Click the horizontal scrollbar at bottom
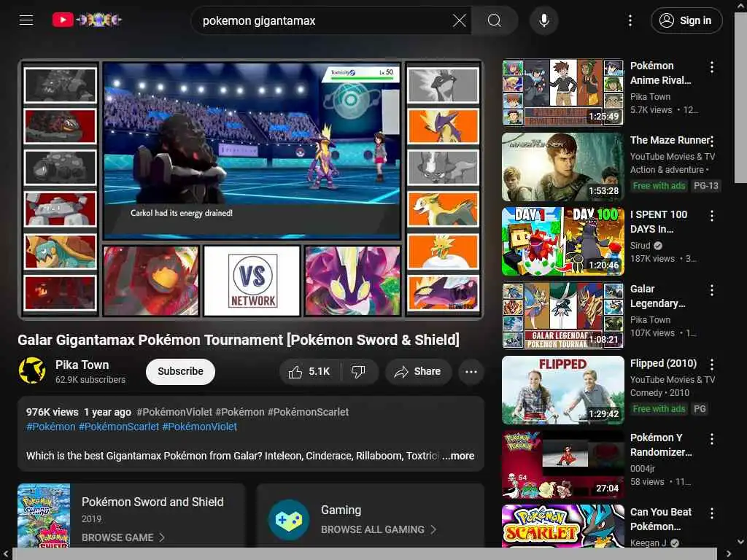This screenshot has height=560, width=747. click(x=365, y=553)
